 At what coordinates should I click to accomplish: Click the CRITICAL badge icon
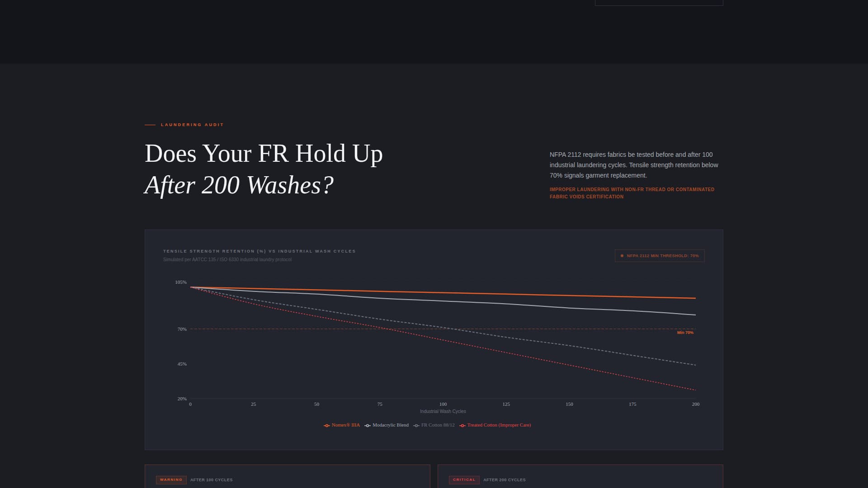pyautogui.click(x=464, y=480)
